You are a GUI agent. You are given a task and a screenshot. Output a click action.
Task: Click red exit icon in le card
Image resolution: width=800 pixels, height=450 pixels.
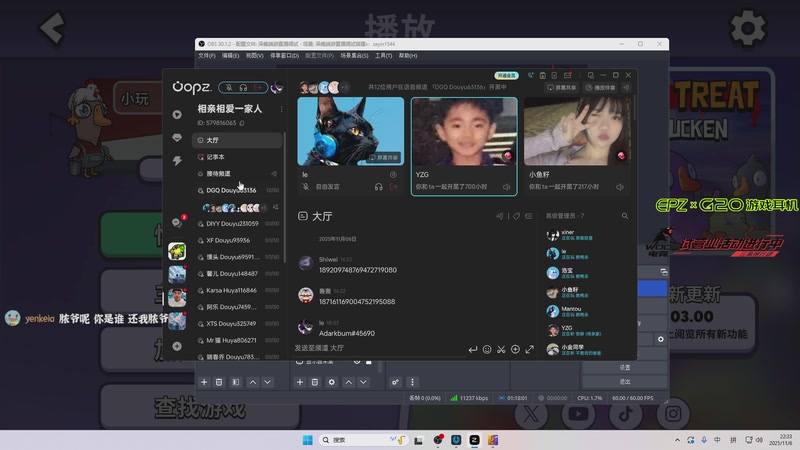point(393,187)
